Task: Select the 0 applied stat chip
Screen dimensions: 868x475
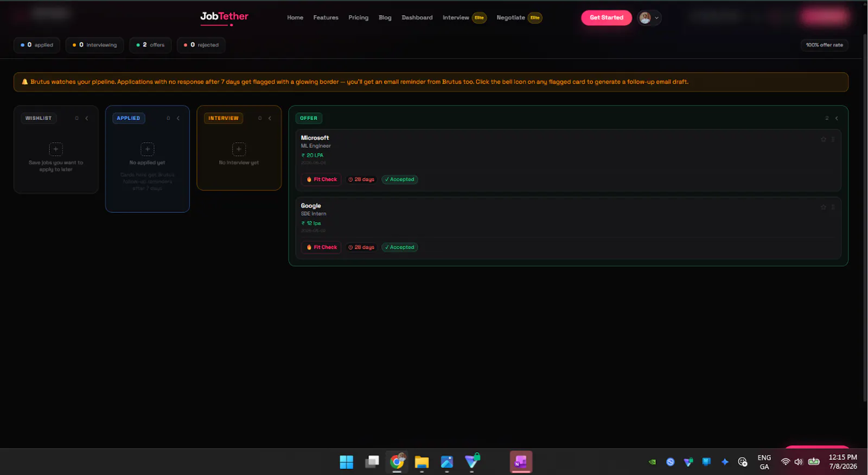Action: pyautogui.click(x=37, y=45)
